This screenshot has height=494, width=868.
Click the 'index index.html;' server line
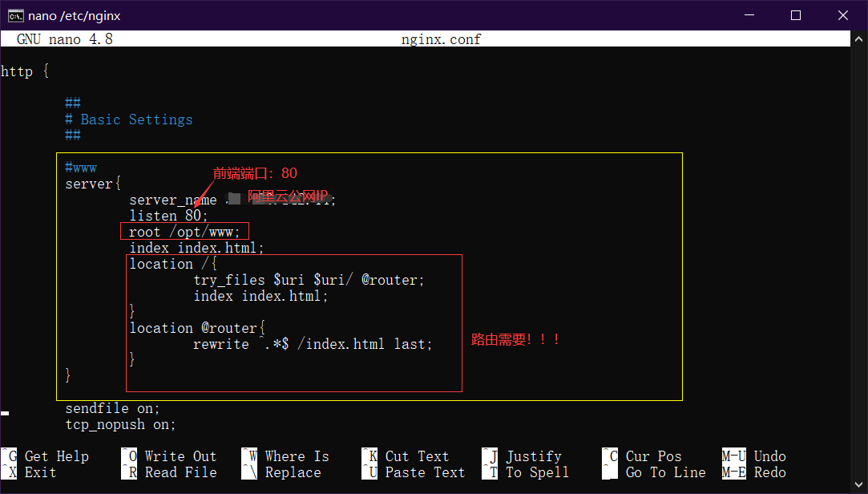(196, 248)
